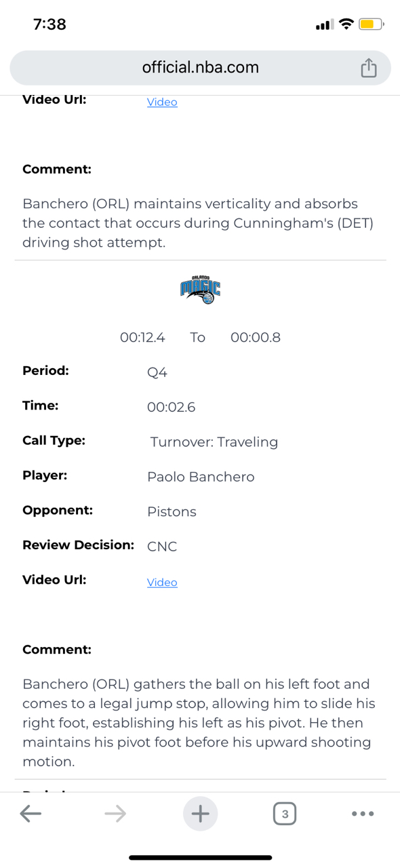Tap the cellular signal bars icon
This screenshot has width=400, height=868.
click(x=325, y=25)
